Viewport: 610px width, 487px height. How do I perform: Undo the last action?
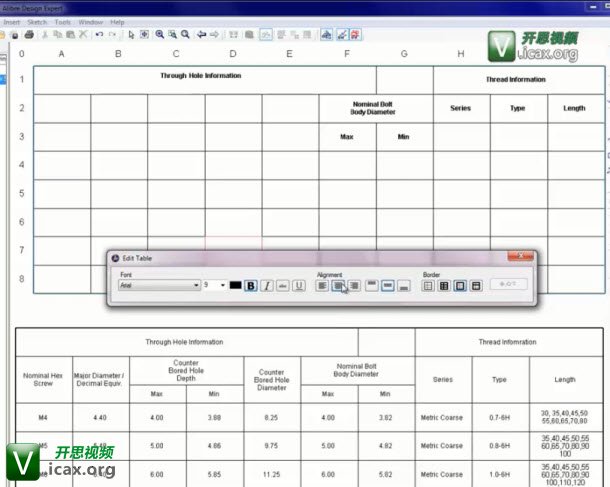pyautogui.click(x=99, y=35)
